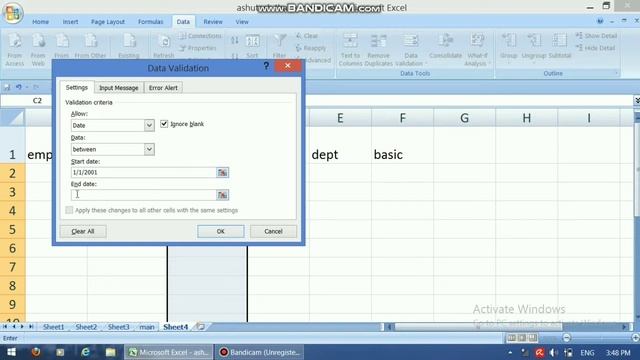Click Hide Detail in Outline group
This screenshot has width=640, height=360.
click(595, 48)
